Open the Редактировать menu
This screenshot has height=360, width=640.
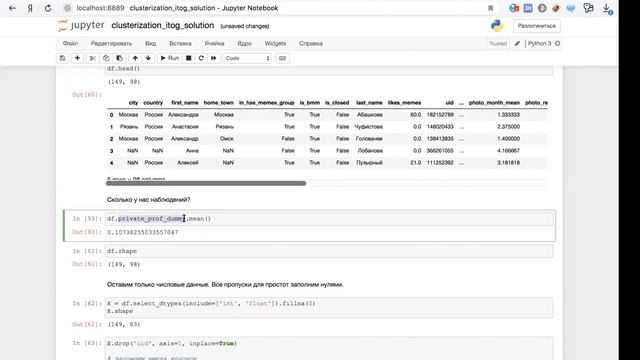click(111, 43)
